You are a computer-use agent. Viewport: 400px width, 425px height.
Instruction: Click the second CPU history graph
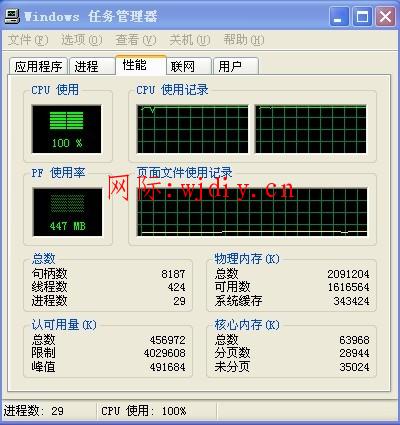click(x=311, y=129)
